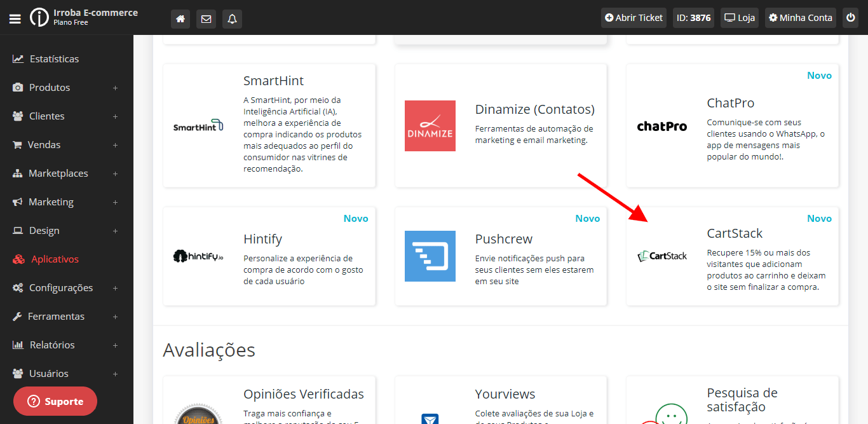
Task: Click the red Suporte button
Action: point(55,401)
